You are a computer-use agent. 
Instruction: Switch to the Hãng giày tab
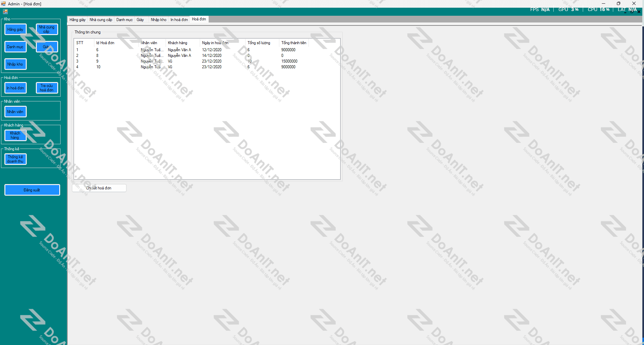[78, 20]
